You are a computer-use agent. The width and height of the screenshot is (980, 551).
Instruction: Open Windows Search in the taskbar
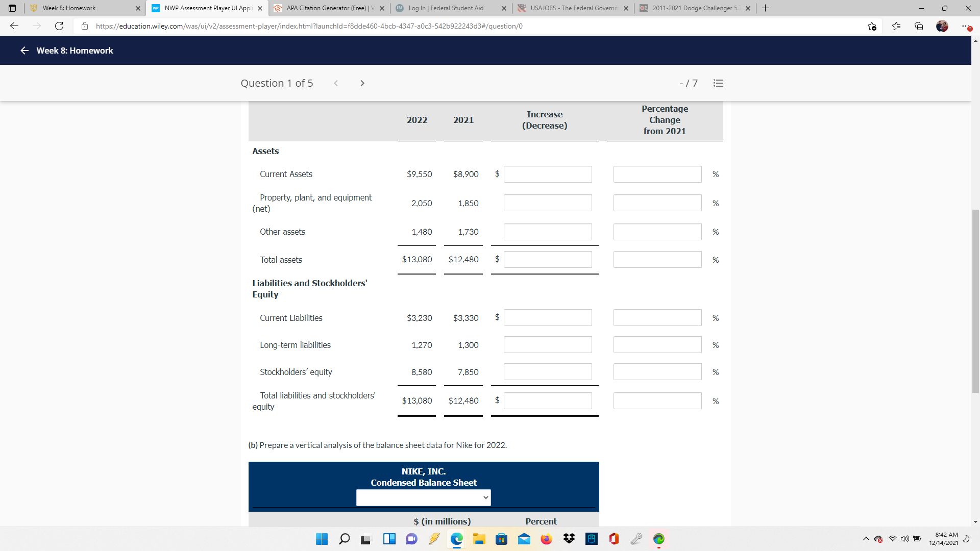345,539
